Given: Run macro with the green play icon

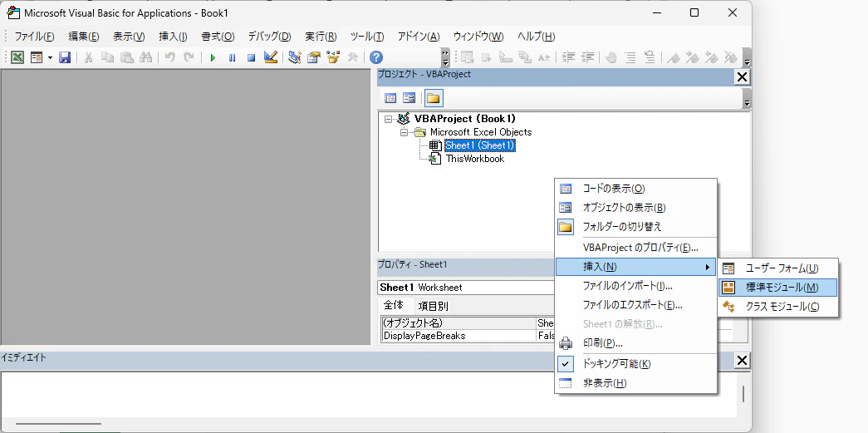Looking at the screenshot, I should point(213,57).
